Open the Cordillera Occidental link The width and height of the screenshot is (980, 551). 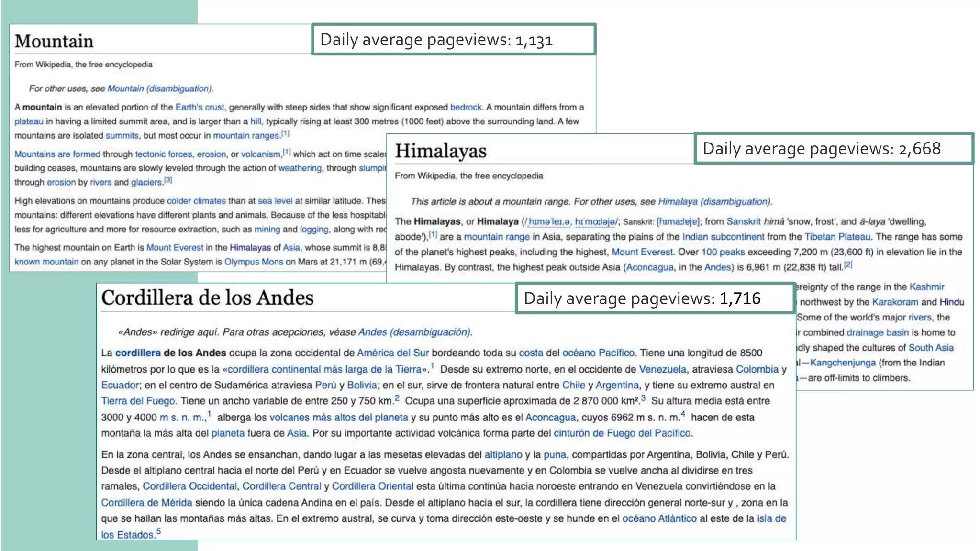click(189, 486)
